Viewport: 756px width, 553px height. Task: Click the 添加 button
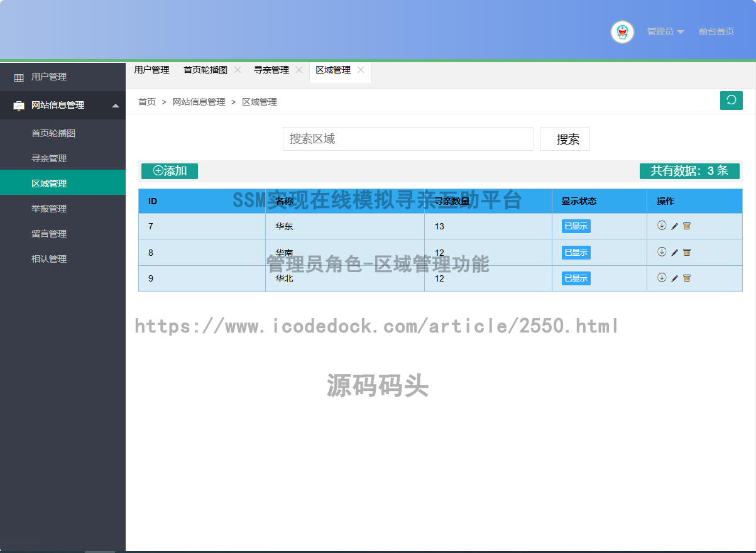coord(170,171)
